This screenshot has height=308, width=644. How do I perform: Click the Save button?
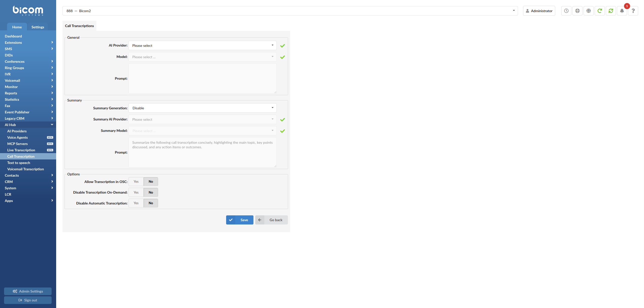[x=240, y=220]
